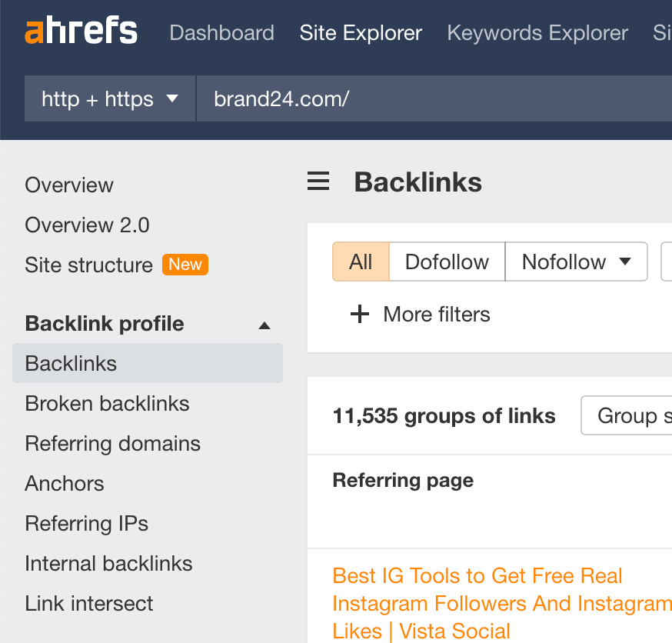This screenshot has width=672, height=643.
Task: Select the Dofollow filter
Action: point(447,262)
